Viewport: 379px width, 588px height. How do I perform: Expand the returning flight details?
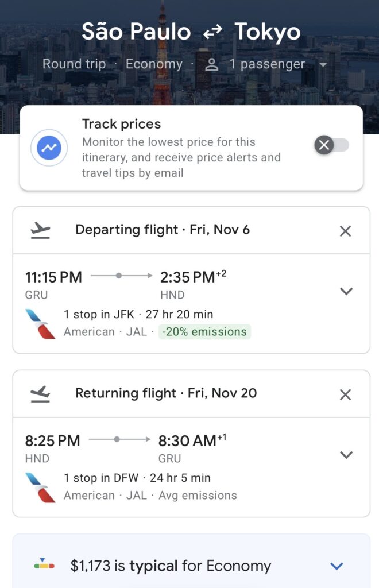[x=346, y=455]
